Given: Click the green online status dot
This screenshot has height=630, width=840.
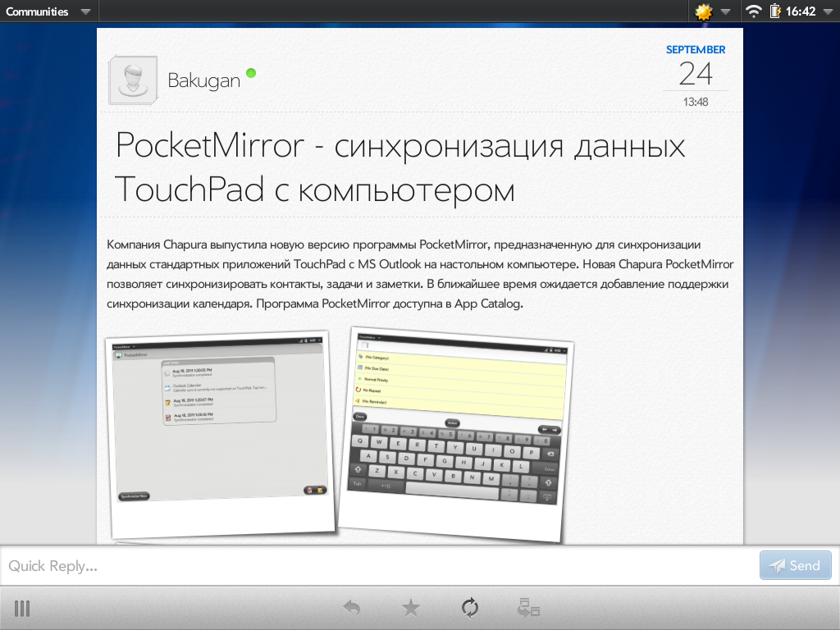Looking at the screenshot, I should pyautogui.click(x=251, y=74).
